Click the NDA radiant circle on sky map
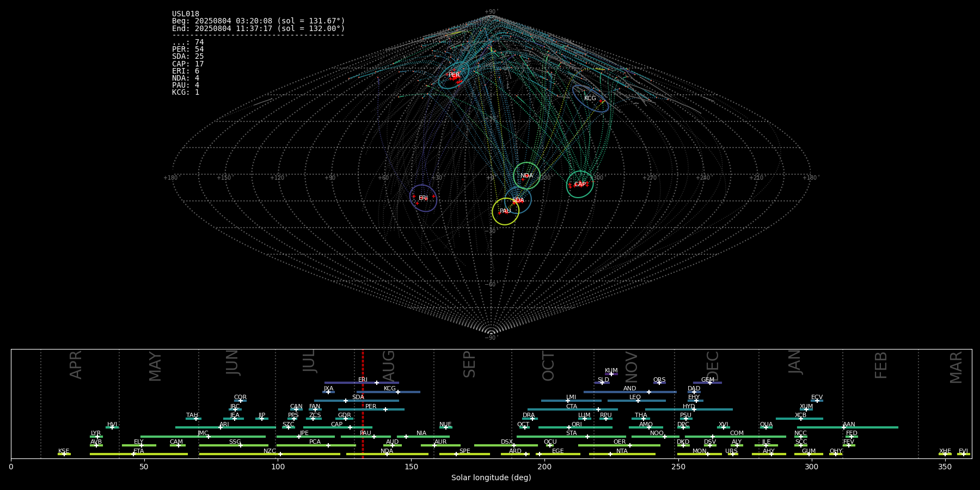 [526, 175]
